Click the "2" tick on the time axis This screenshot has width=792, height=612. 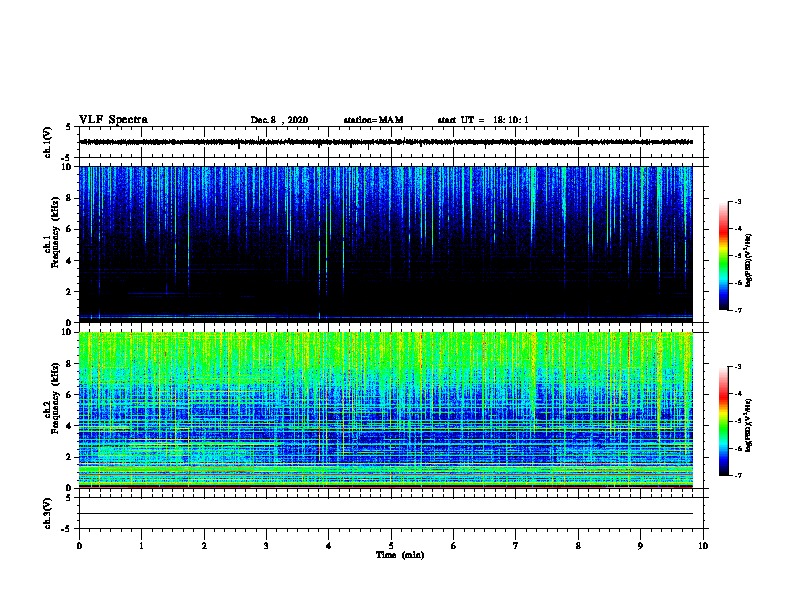click(x=204, y=546)
